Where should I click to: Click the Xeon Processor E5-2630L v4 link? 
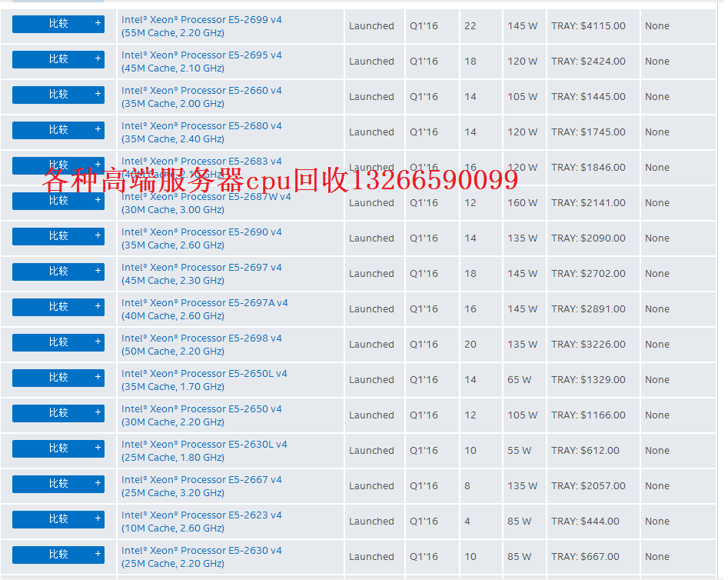click(204, 451)
